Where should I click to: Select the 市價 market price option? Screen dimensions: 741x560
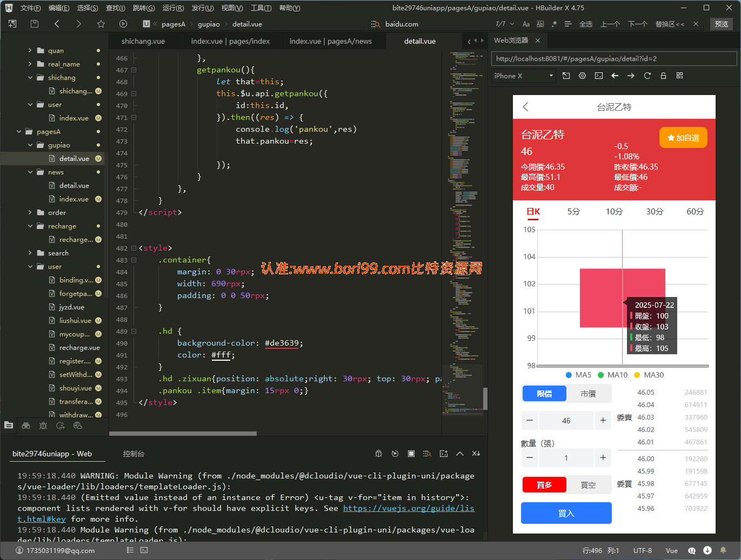click(588, 394)
